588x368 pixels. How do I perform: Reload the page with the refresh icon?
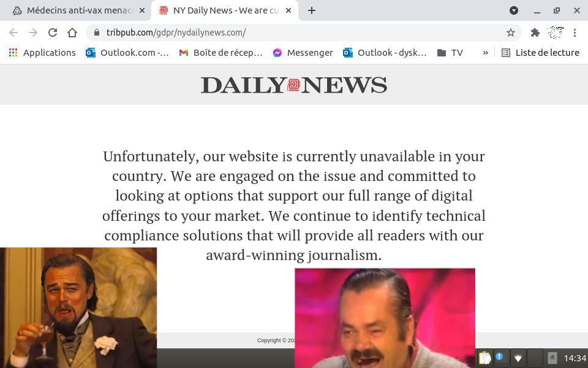point(53,33)
